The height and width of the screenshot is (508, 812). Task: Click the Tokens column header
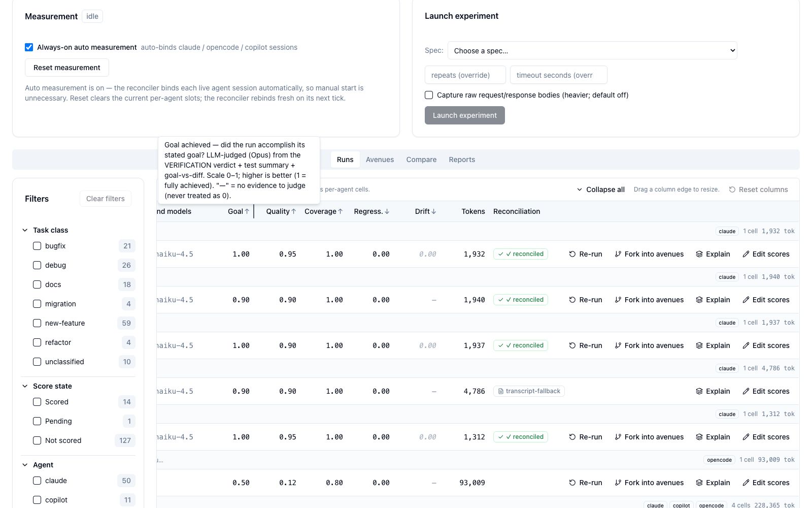[473, 211]
